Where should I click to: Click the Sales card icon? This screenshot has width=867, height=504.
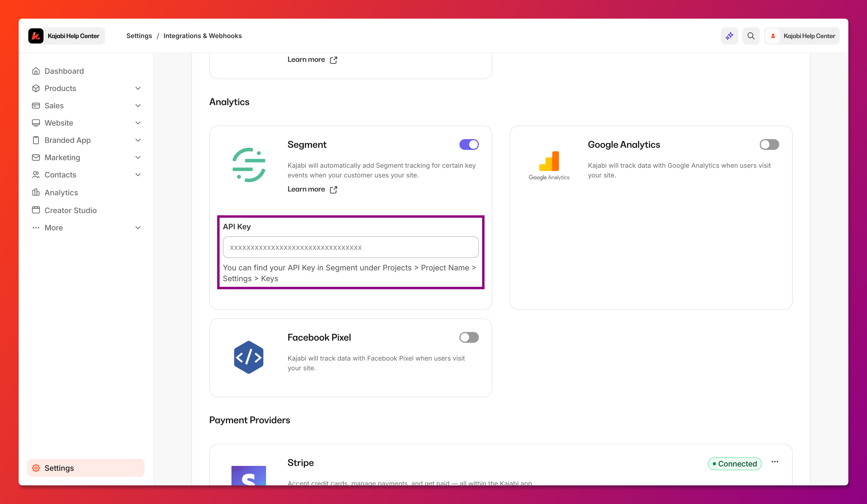[x=36, y=106]
